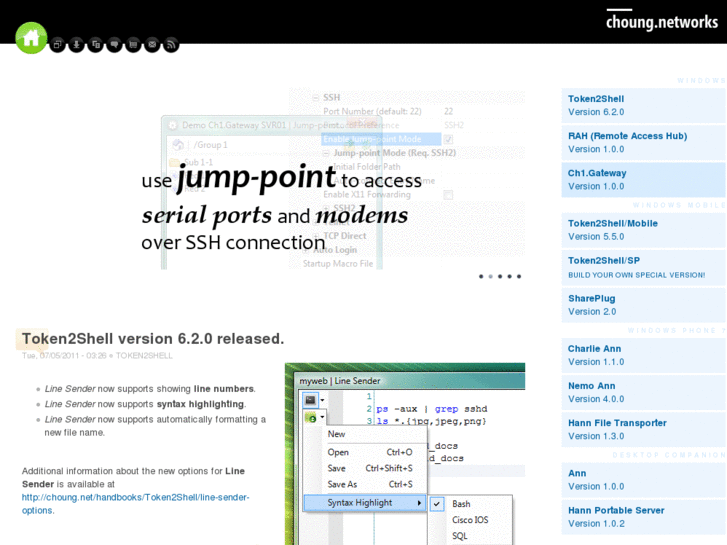This screenshot has width=727, height=545.
Task: Click the 'DESKTOP COMPANION' sidebar heading
Action: click(x=669, y=455)
